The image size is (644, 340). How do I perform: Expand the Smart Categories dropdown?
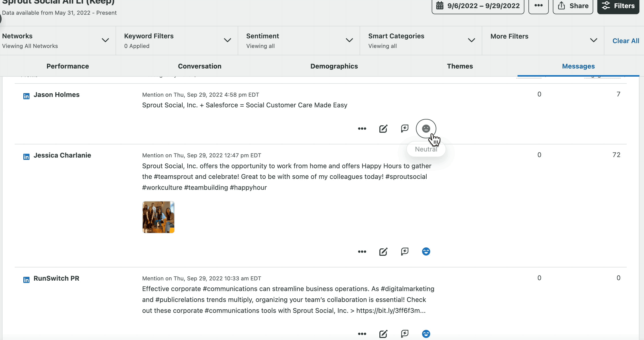click(x=471, y=40)
